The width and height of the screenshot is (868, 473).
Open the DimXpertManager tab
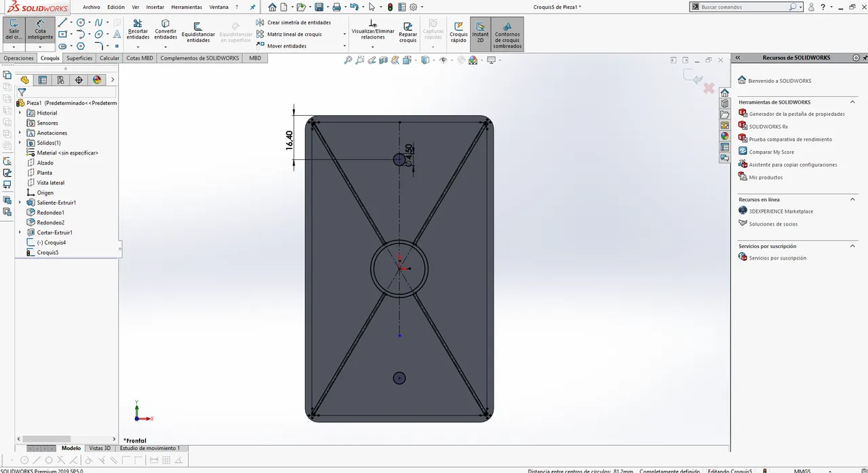click(79, 80)
